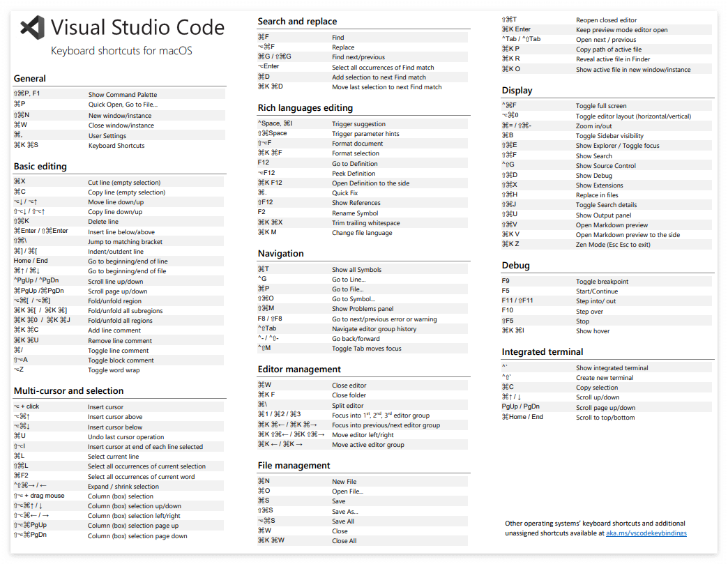Click the 'Format document' entry
728x564 pixels.
(x=357, y=144)
